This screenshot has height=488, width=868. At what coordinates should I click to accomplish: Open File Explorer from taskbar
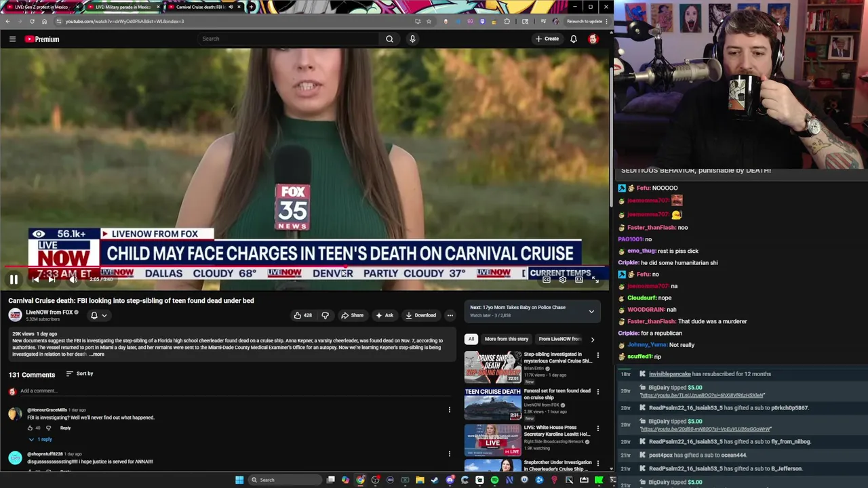[x=420, y=480]
